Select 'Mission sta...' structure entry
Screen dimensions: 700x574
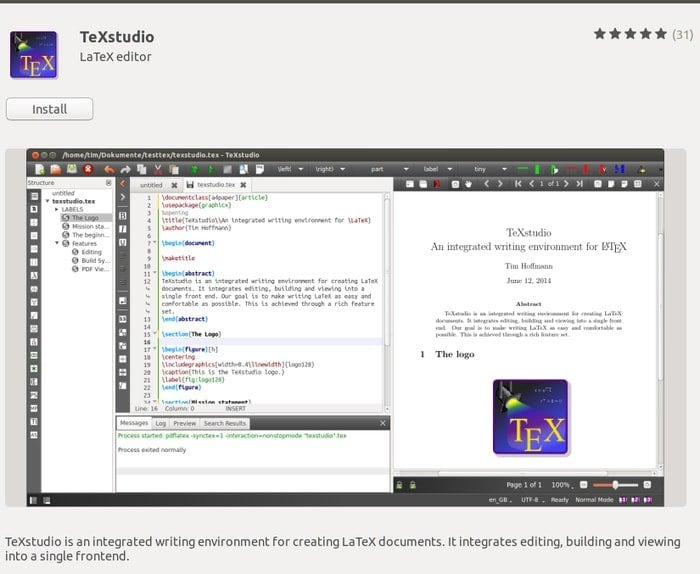point(85,226)
